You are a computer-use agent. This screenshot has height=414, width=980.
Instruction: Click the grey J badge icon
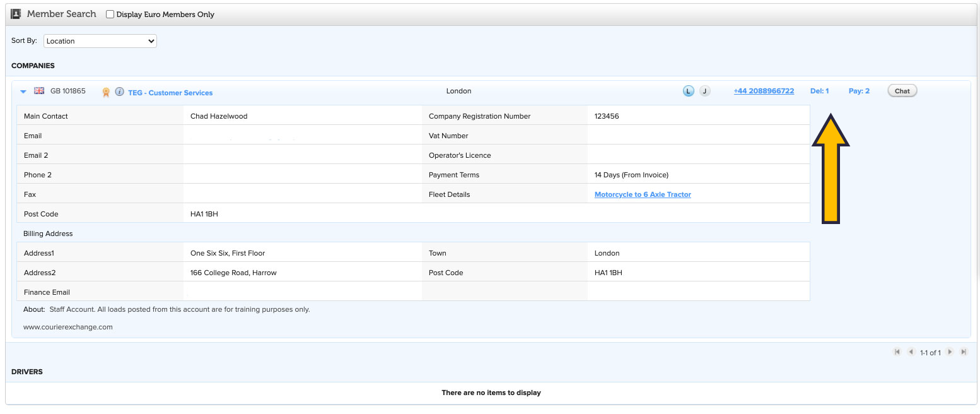pos(704,92)
